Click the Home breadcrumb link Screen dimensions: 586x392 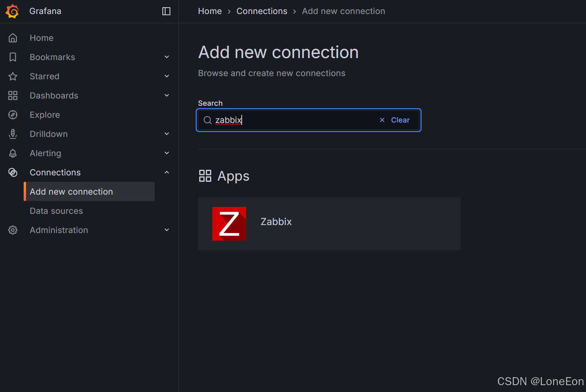210,11
